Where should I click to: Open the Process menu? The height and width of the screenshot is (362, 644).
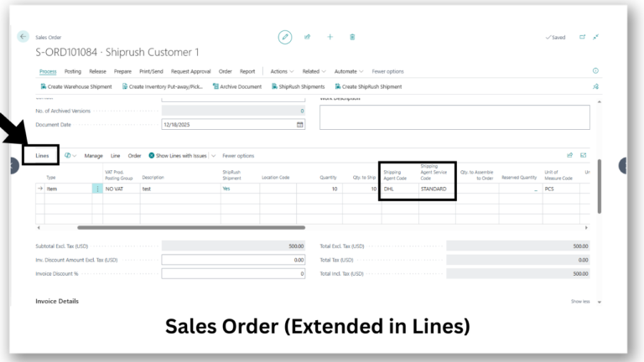48,71
